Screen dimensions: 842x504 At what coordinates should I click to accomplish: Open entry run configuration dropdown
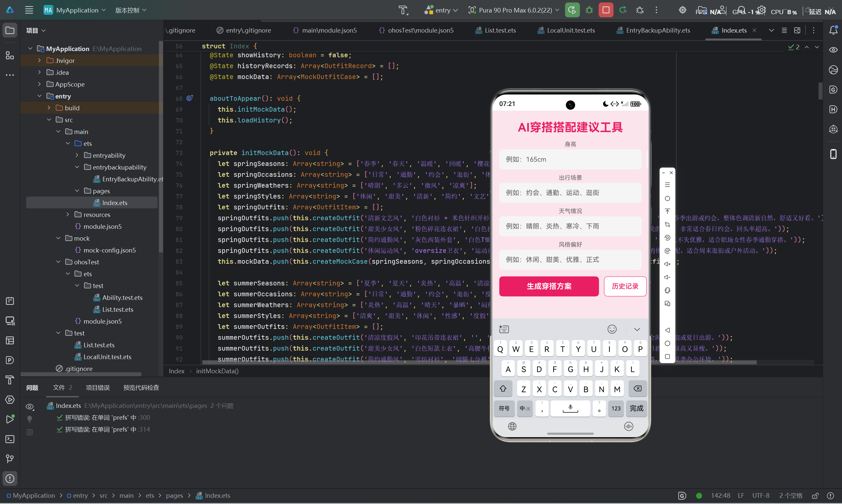pos(441,10)
